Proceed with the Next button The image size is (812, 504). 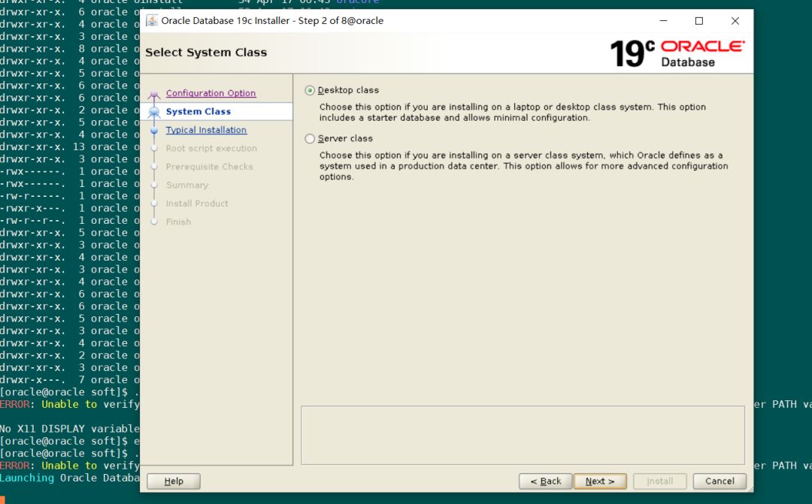click(x=600, y=481)
